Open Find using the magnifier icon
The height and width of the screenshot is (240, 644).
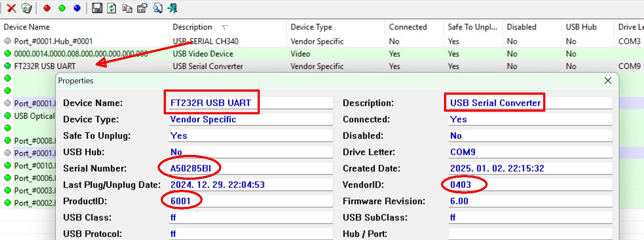(x=158, y=8)
